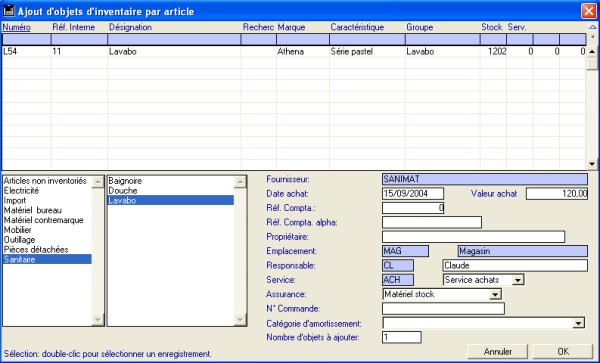Screen dimensions: 600x363
Task: Click the filter field under Désignation
Action: [x=174, y=39]
